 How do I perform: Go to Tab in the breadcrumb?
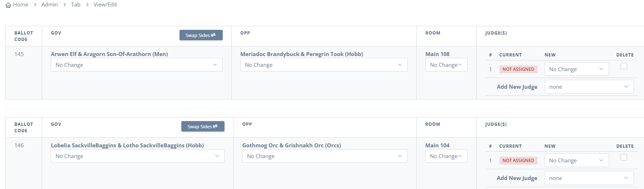[76, 5]
